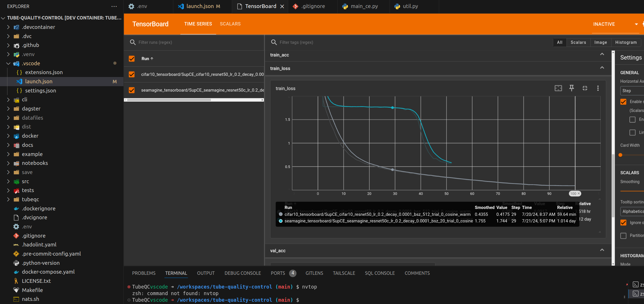
Task: Click fit domain to data icon on train_loss card
Action: 558,88
